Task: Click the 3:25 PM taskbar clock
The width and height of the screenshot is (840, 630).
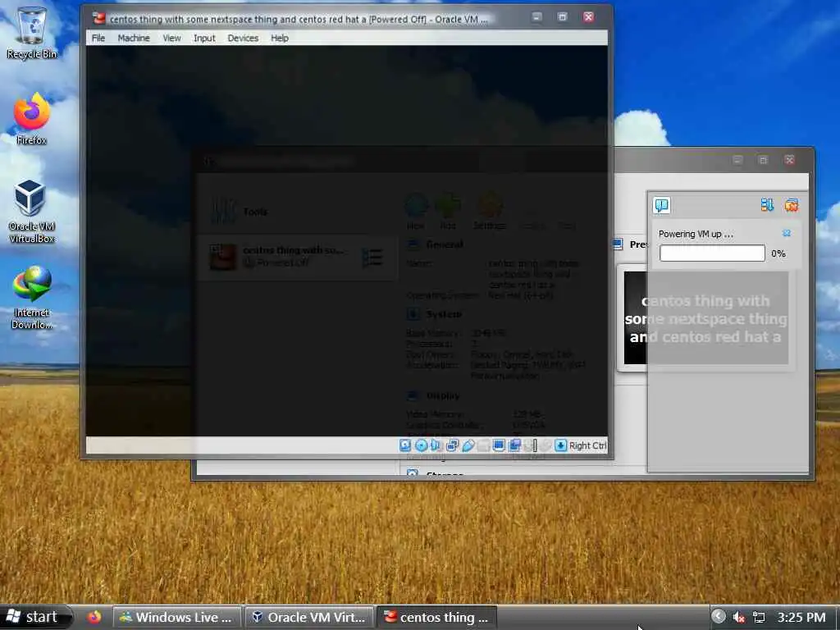Action: point(801,617)
